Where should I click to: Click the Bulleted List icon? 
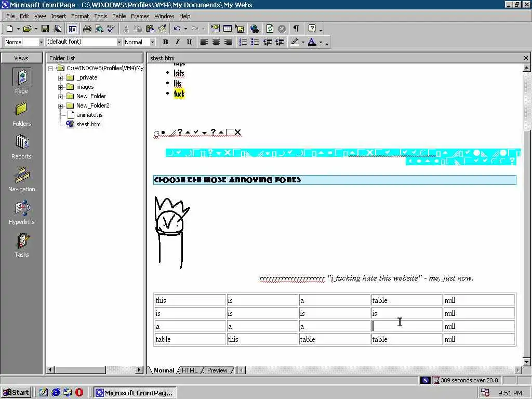tap(255, 42)
